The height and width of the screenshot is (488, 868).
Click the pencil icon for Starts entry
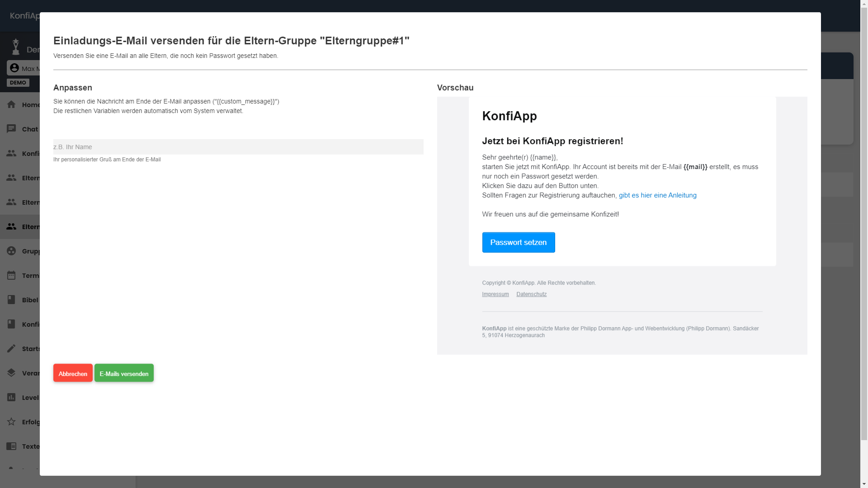[11, 348]
